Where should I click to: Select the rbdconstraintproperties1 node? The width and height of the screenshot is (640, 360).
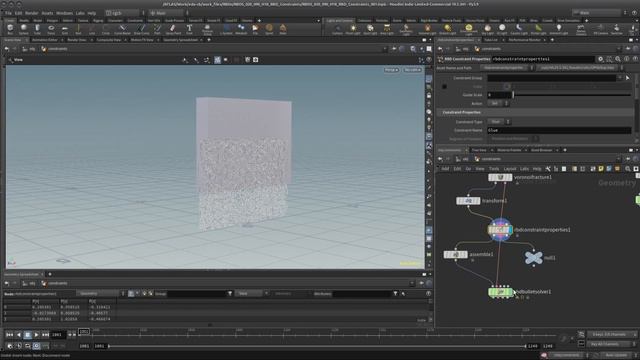(500, 230)
